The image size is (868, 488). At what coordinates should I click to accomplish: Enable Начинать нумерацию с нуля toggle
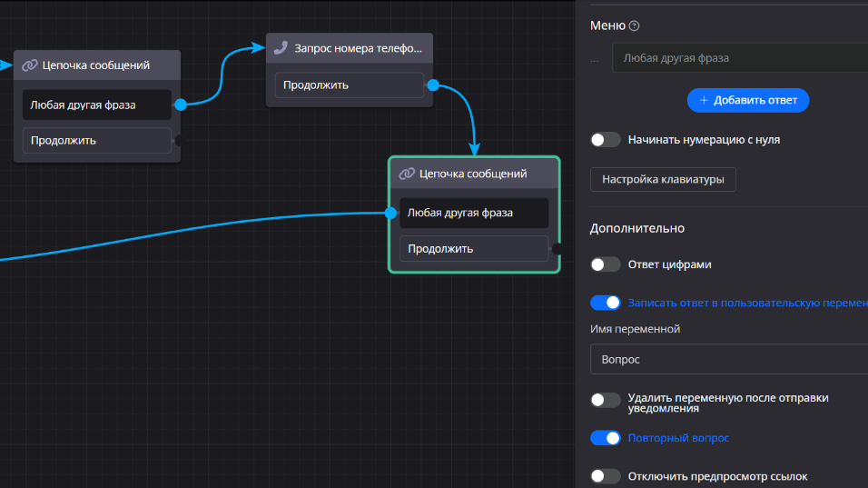pos(606,140)
